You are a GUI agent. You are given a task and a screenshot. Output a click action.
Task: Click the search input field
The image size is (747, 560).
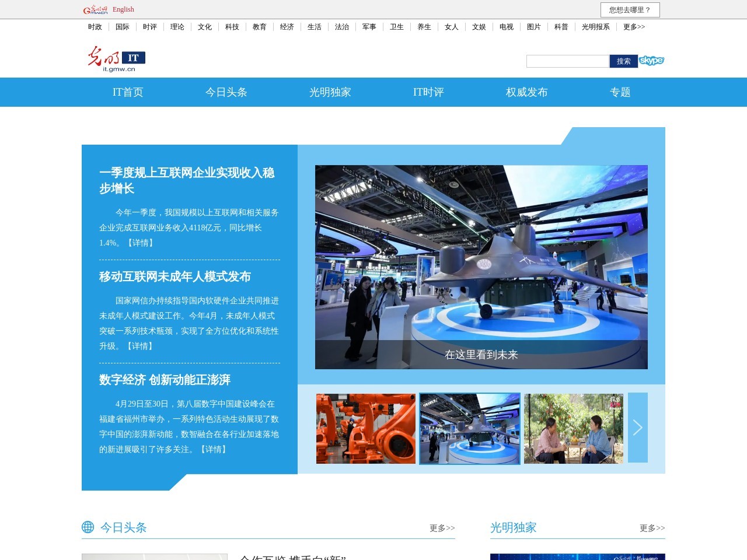pyautogui.click(x=567, y=61)
